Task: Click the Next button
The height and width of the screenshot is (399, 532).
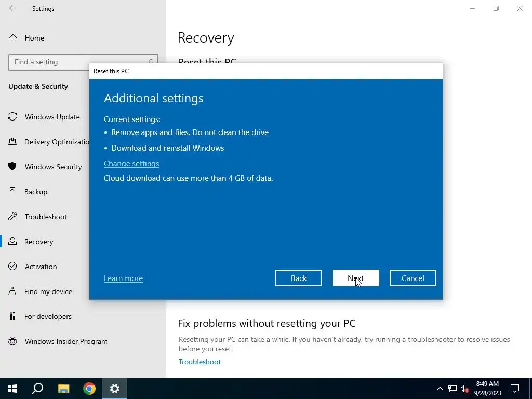Action: (355, 278)
